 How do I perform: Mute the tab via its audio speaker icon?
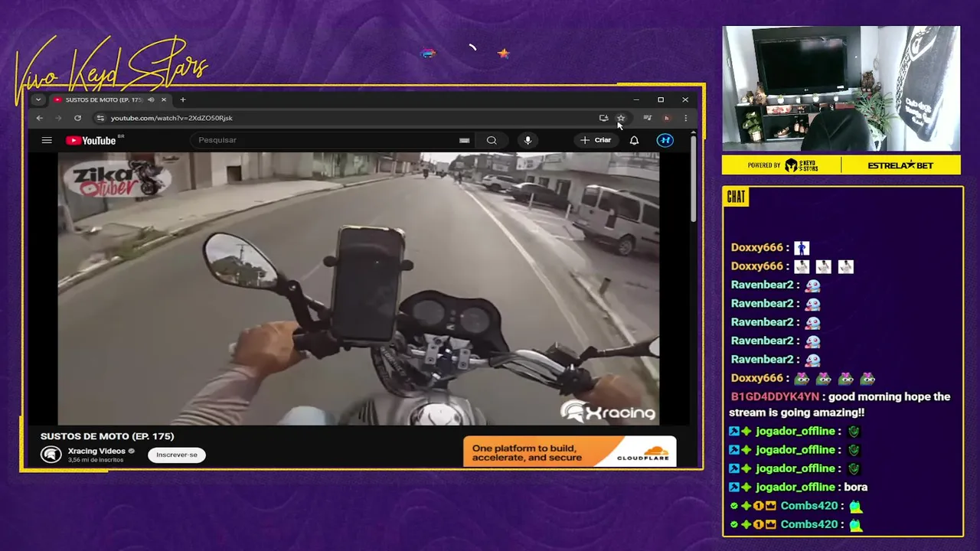151,99
